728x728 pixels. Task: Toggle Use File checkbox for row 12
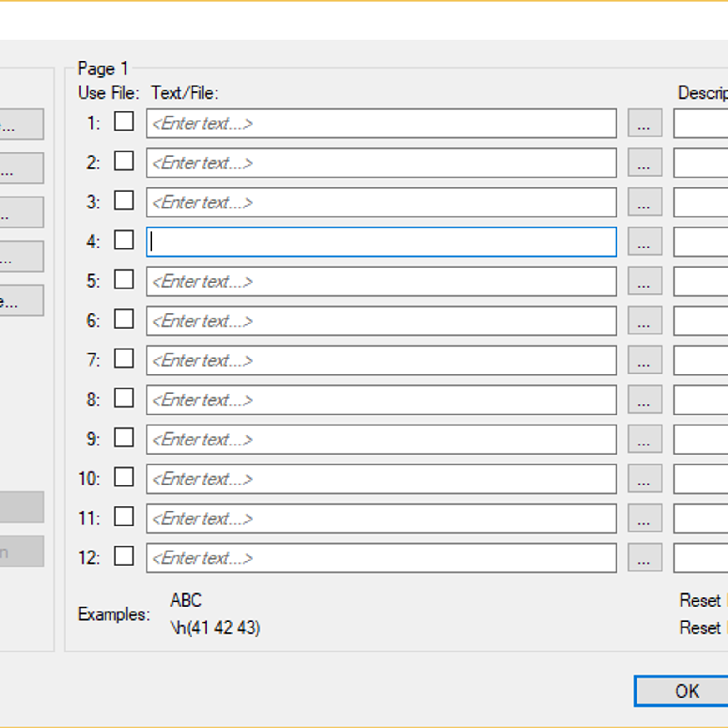pos(124,556)
